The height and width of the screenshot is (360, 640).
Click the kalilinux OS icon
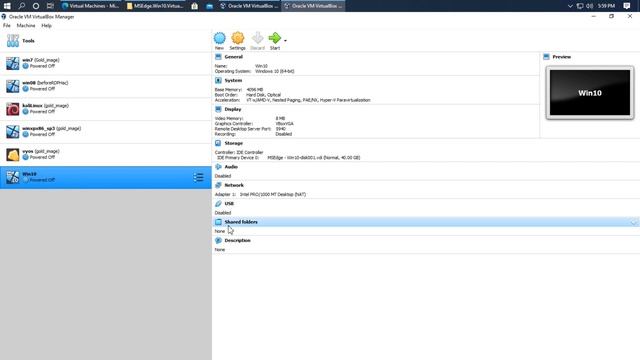13,109
